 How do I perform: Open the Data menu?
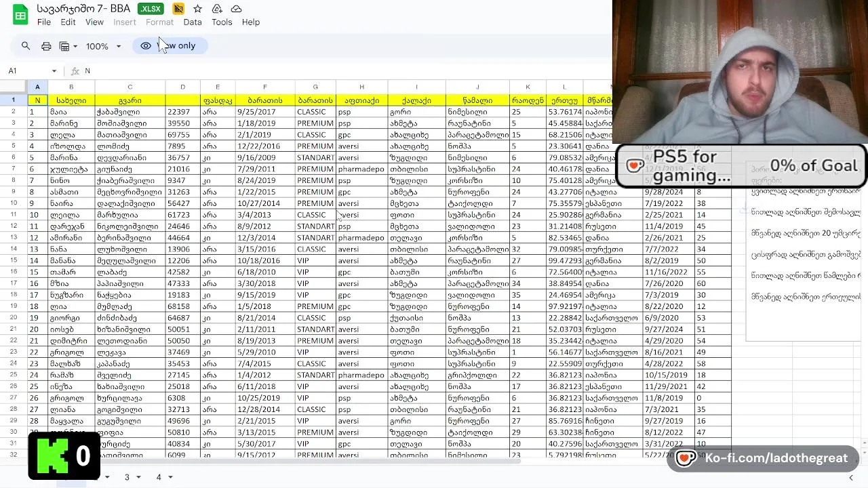click(193, 22)
